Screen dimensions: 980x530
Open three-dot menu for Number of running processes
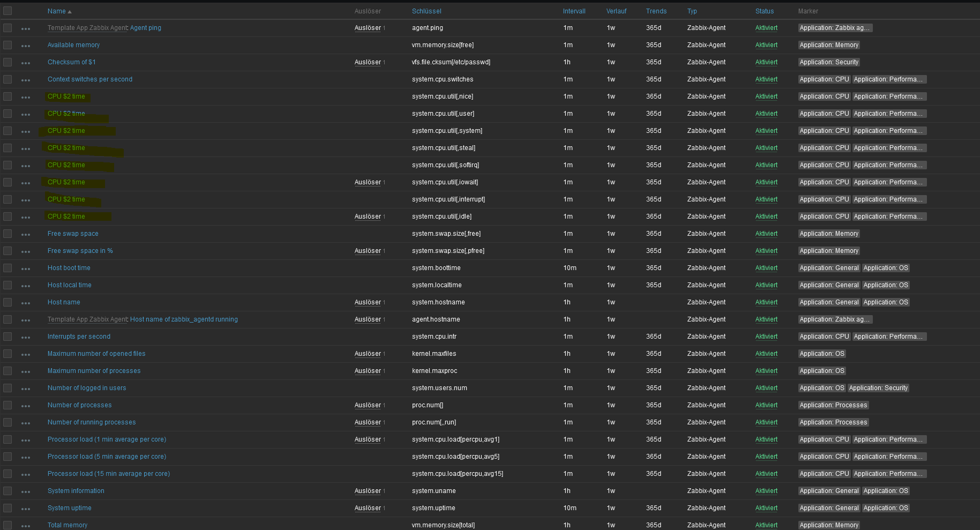click(x=26, y=423)
